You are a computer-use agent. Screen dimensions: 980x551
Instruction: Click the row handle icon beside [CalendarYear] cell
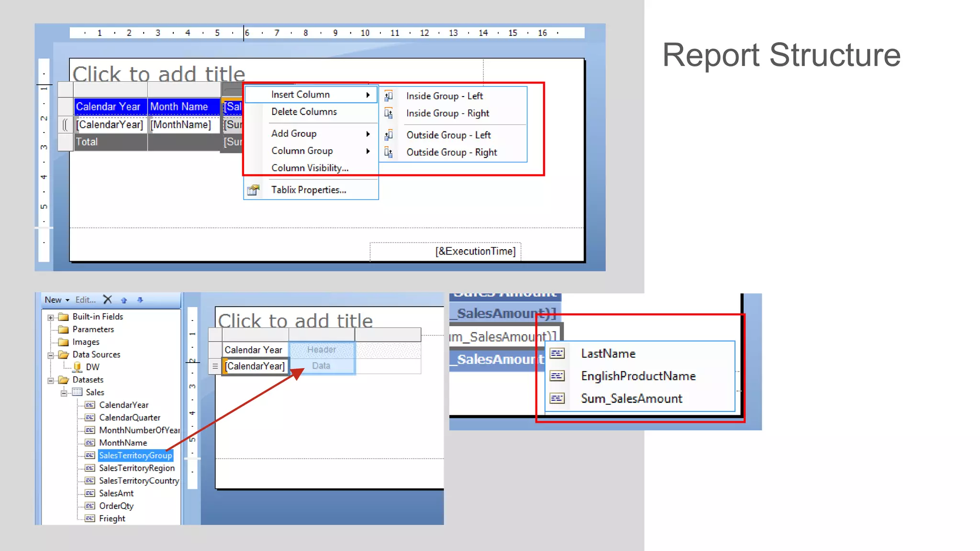(x=215, y=366)
